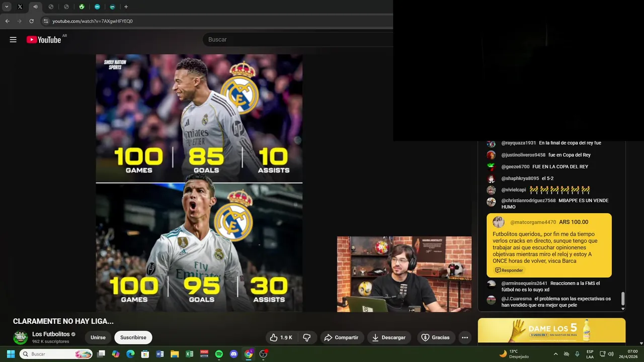
Task: Dislike the video with thumbs down
Action: (307, 337)
